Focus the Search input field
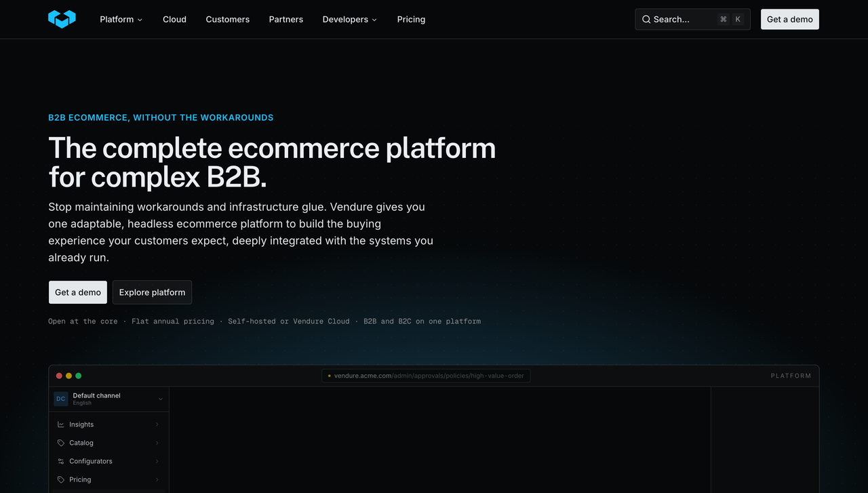The height and width of the screenshot is (493, 868). pos(692,20)
